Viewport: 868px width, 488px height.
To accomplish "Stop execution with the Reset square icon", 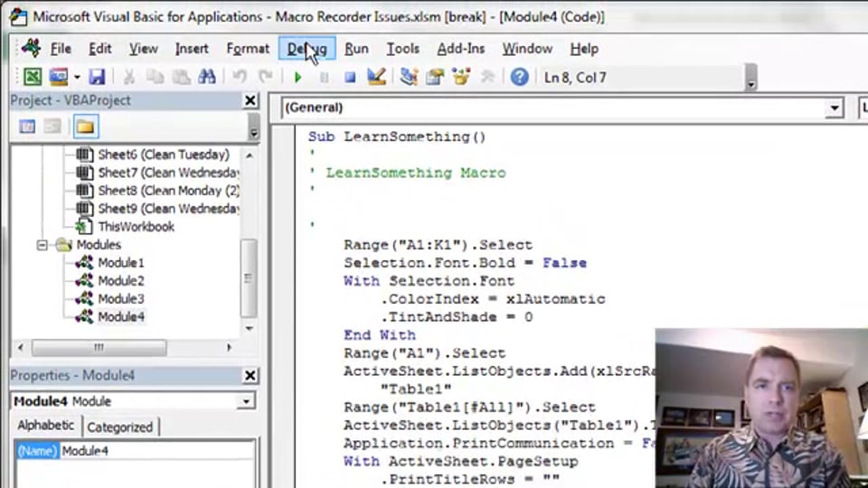I will pos(350,78).
